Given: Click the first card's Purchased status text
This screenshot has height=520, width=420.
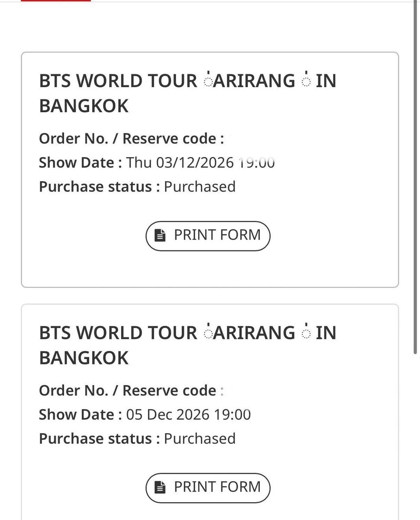Looking at the screenshot, I should 200,187.
